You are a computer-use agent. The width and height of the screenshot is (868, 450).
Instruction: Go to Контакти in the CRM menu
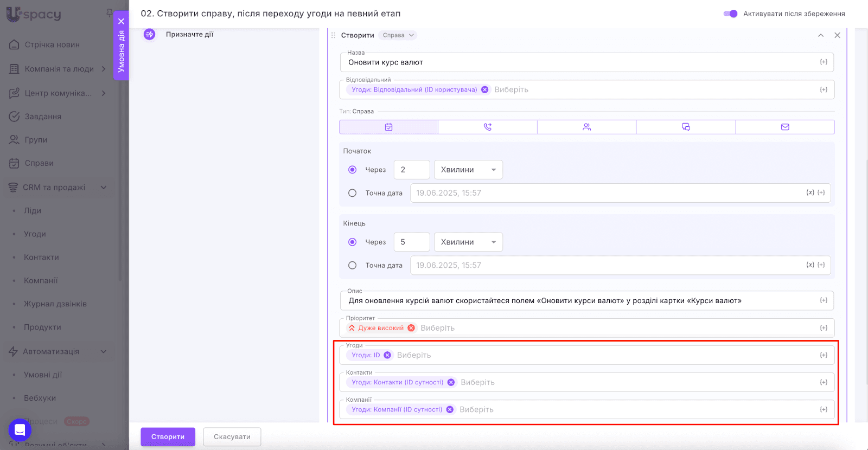pyautogui.click(x=41, y=258)
